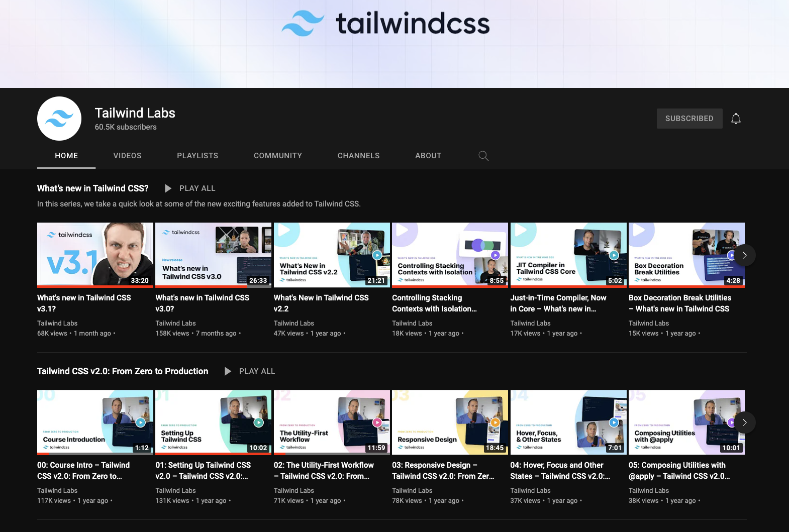The height and width of the screenshot is (532, 789).
Task: Open the About tab
Action: point(428,156)
